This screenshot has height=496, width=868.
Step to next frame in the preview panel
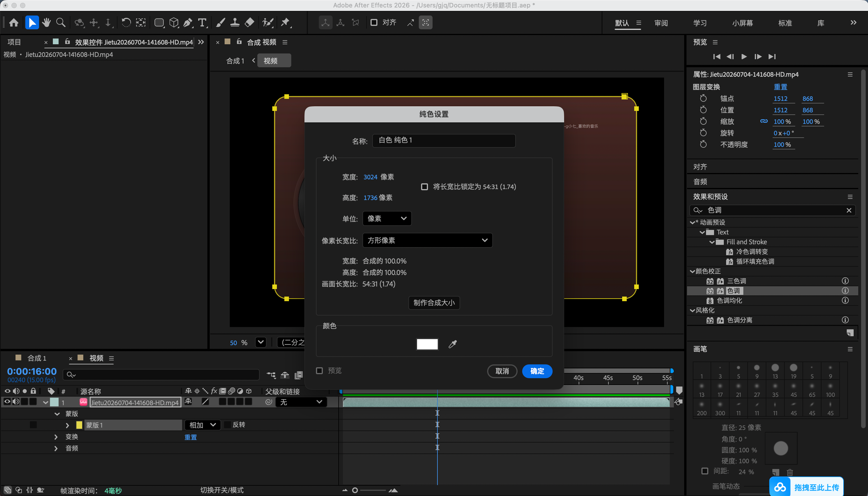758,57
